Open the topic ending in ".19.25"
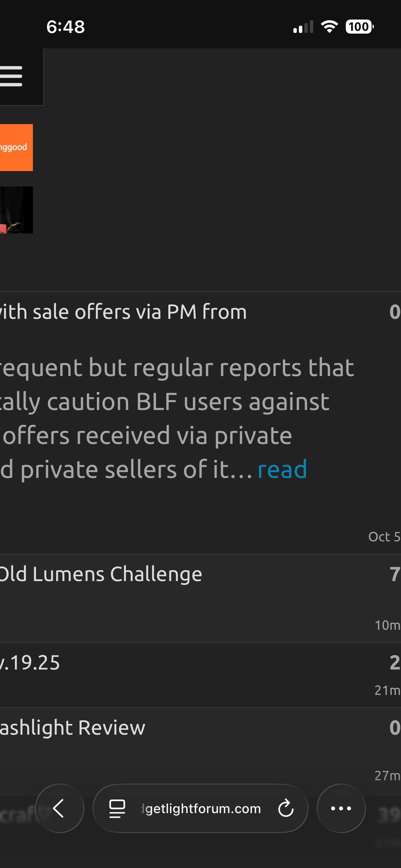The height and width of the screenshot is (868, 401). pyautogui.click(x=31, y=663)
